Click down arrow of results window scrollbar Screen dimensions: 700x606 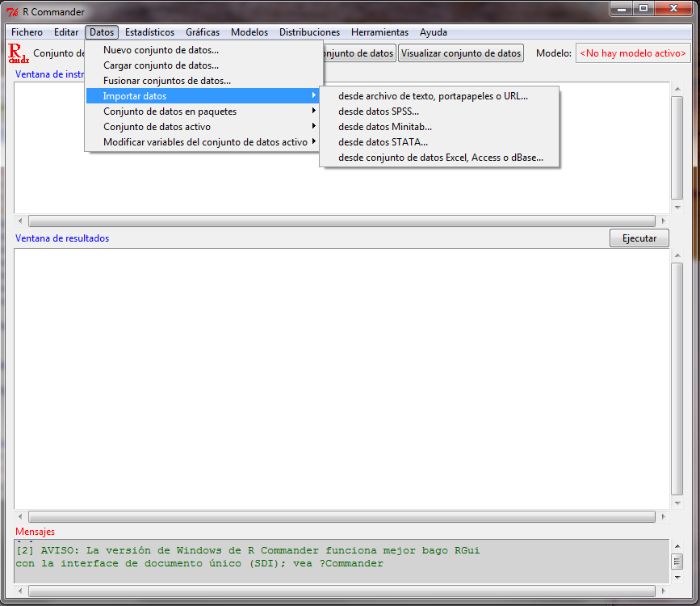(677, 503)
